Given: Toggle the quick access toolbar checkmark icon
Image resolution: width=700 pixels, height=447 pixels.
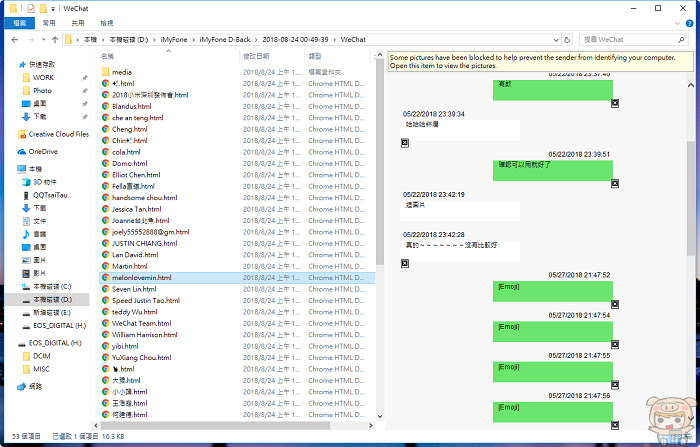Looking at the screenshot, I should coord(31,8).
